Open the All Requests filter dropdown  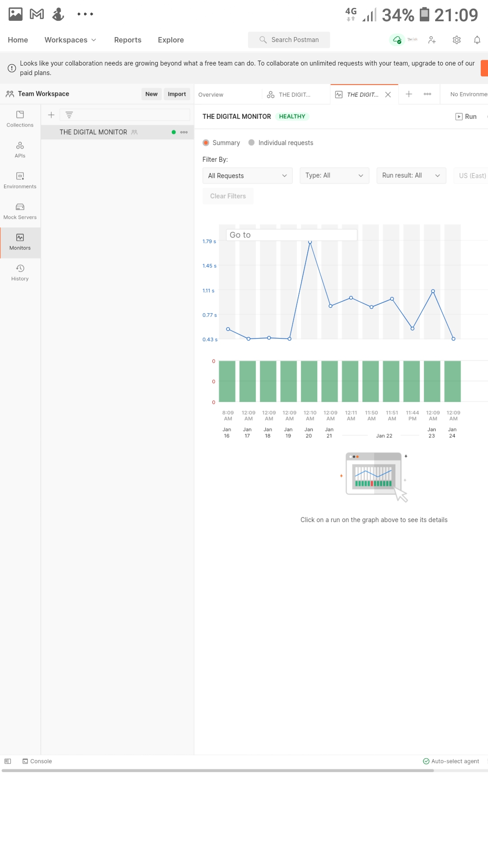[x=248, y=175]
